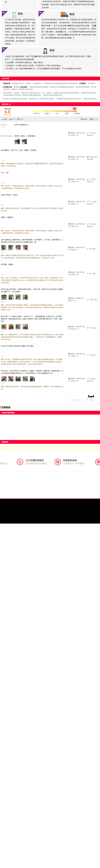Open 超级会员 link of reviewer g***1

[90, 182]
